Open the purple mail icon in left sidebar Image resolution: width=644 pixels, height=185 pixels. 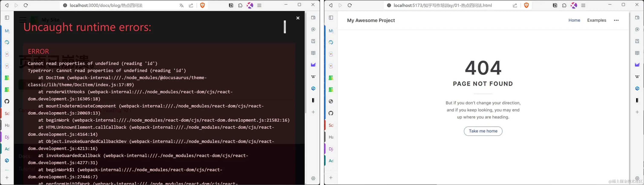tap(313, 65)
